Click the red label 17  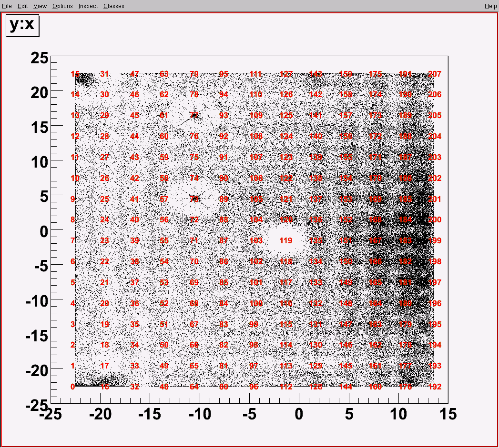pos(104,366)
